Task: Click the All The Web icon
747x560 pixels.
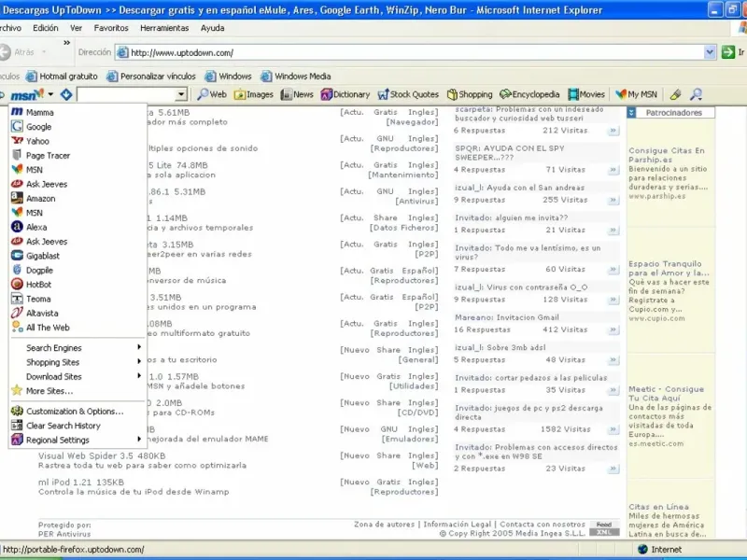Action: [x=17, y=327]
